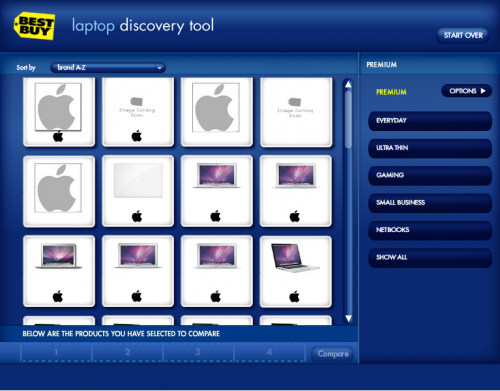Choose the GAMING category
This screenshot has width=500, height=391.
pos(430,175)
